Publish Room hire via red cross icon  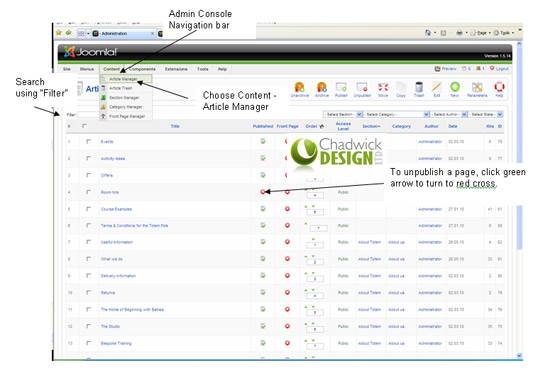pos(263,192)
